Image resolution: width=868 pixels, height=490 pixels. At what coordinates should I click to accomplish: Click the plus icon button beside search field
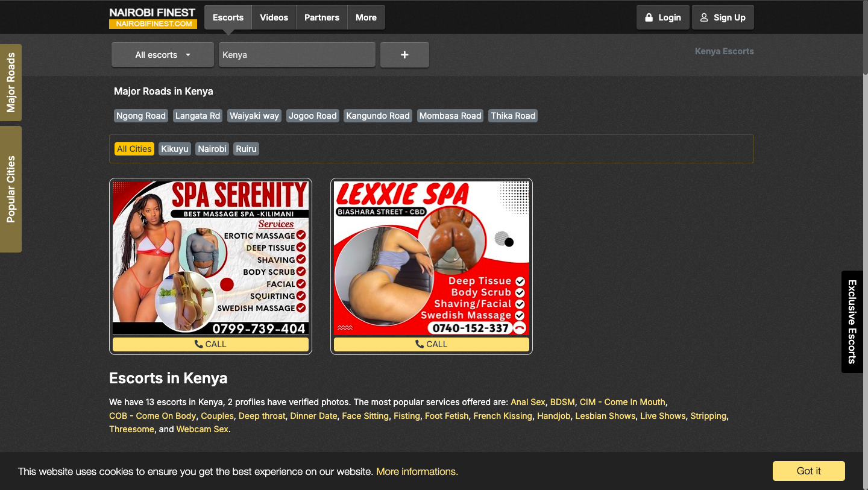(404, 55)
